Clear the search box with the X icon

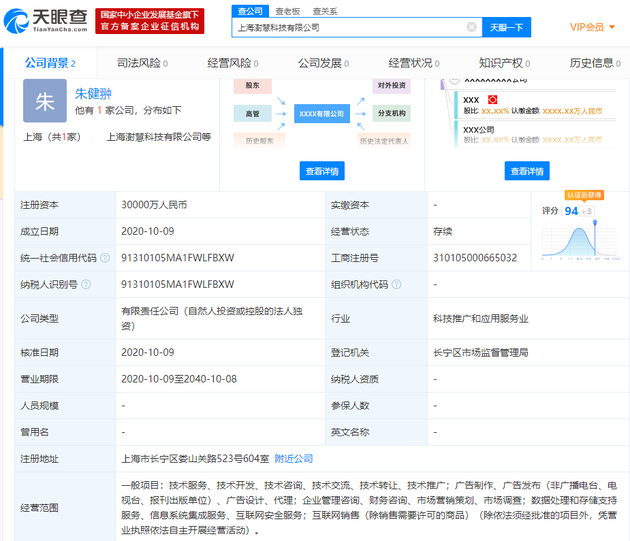tap(471, 27)
